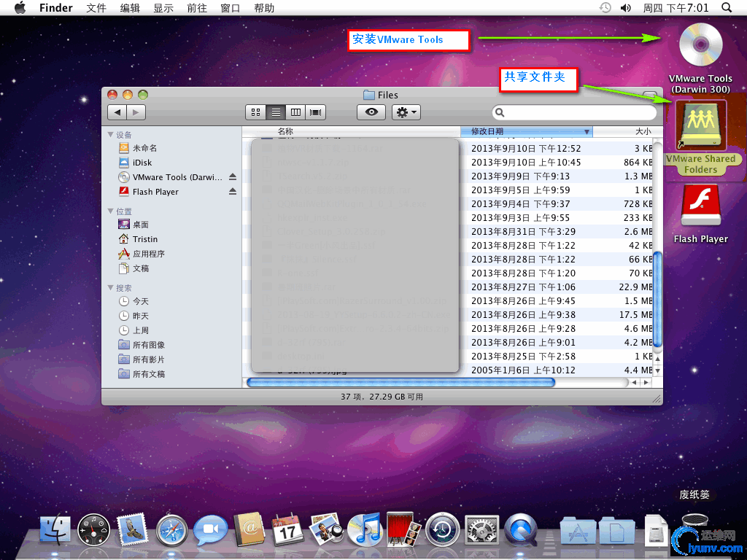747x560 pixels.
Task: Switch Finder to list view
Action: click(276, 112)
